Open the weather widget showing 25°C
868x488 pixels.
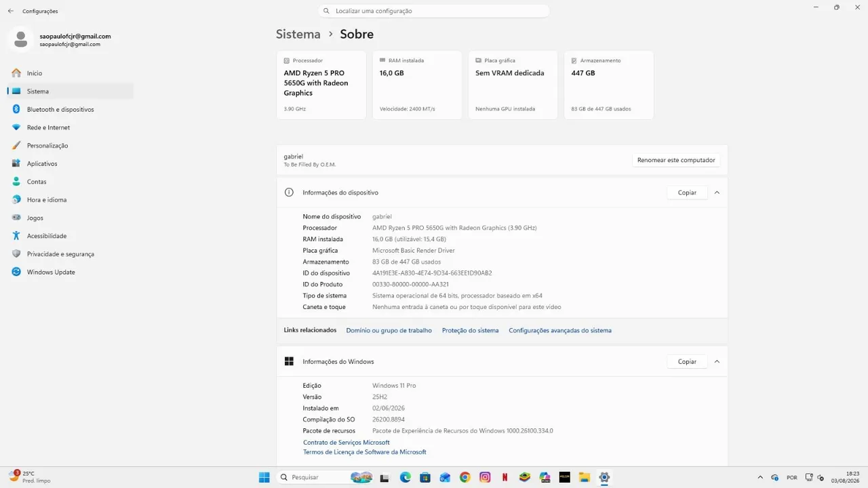(x=31, y=477)
